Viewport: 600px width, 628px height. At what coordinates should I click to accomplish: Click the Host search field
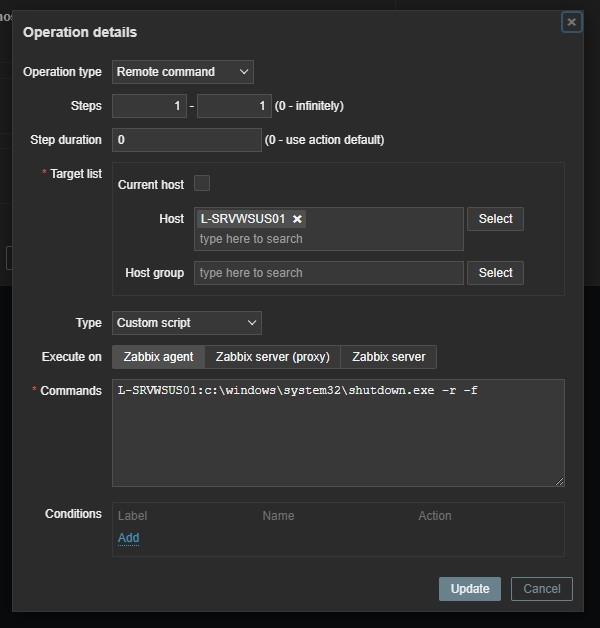click(328, 239)
